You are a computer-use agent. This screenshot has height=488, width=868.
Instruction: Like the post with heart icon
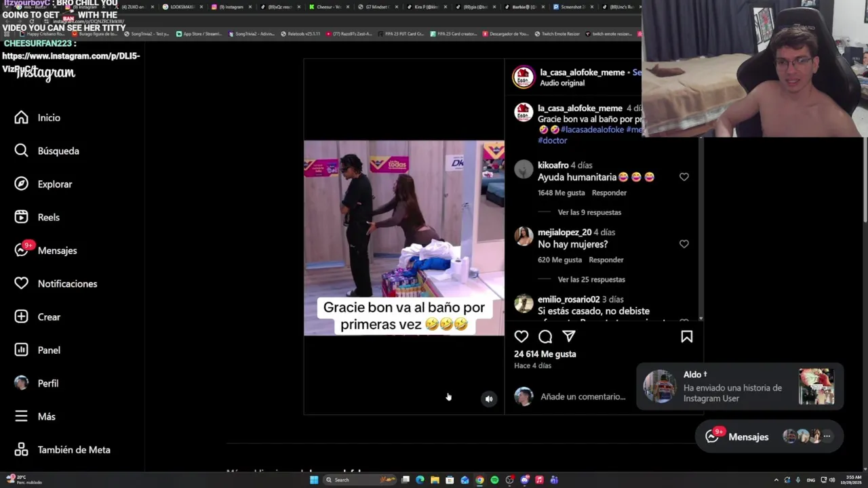click(x=521, y=336)
